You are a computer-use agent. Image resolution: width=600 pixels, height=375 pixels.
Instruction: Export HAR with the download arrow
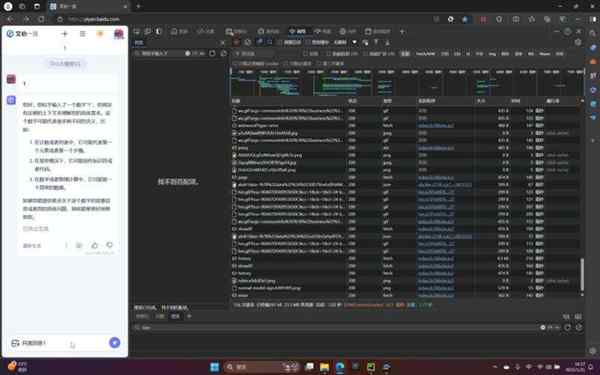[387, 42]
